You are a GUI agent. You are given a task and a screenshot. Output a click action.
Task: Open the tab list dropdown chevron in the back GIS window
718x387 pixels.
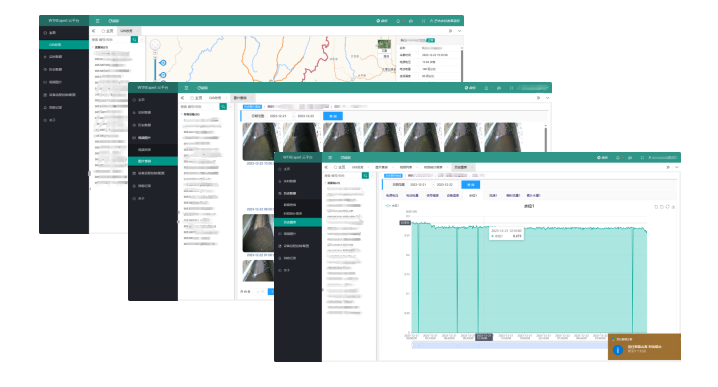tap(459, 31)
